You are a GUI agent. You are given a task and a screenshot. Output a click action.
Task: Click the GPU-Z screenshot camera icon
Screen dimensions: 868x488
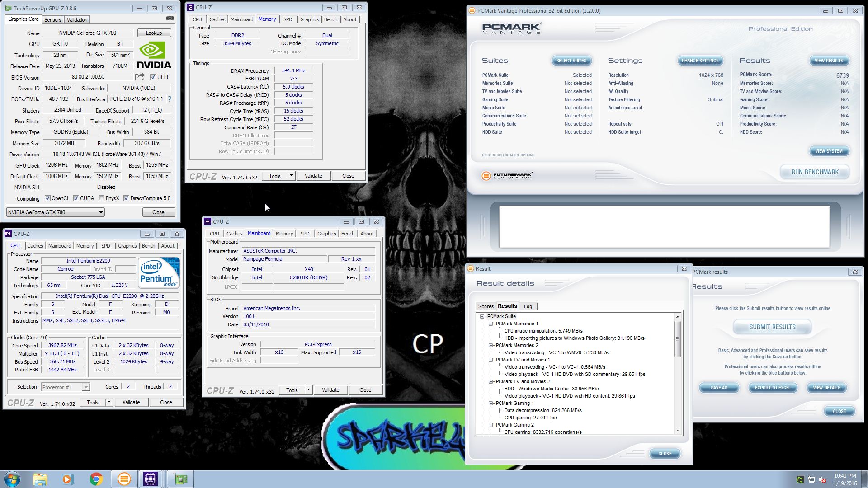click(x=170, y=19)
